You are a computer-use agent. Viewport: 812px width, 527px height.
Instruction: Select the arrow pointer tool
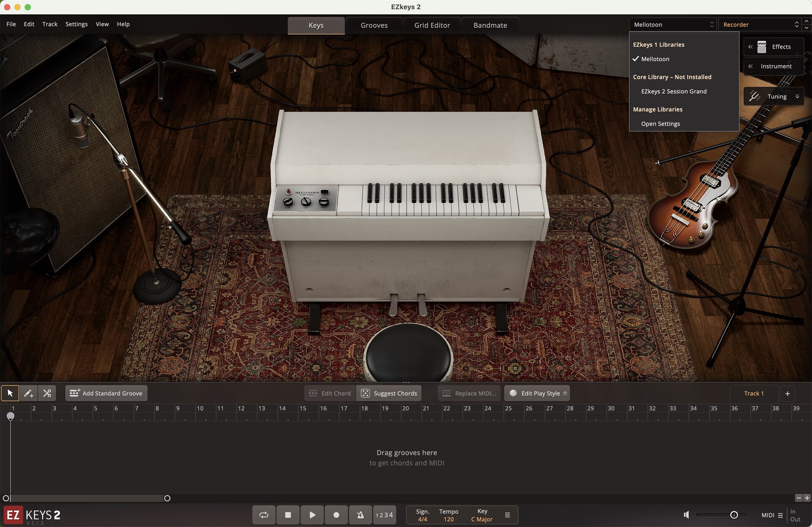(10, 393)
